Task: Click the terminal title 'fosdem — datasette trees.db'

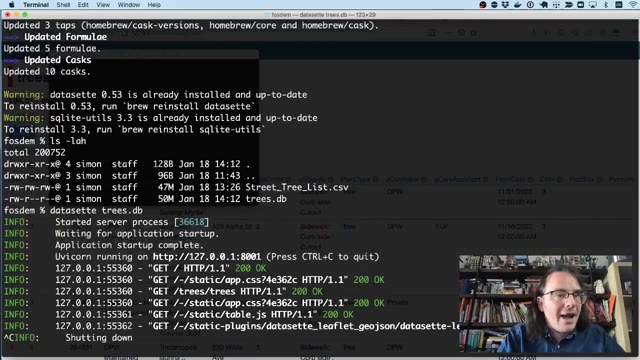Action: coord(309,15)
